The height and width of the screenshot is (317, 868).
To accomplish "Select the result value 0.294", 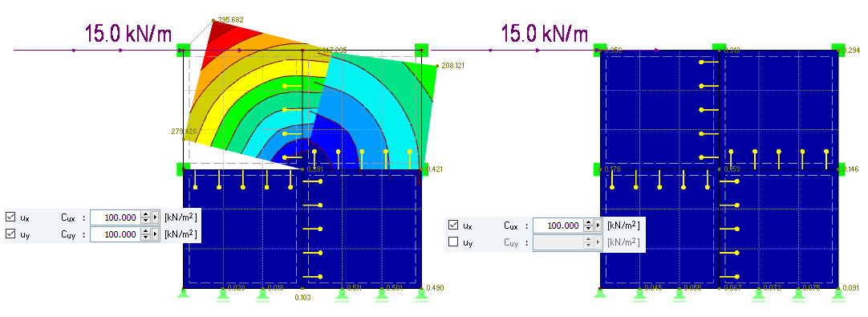I will coord(852,51).
